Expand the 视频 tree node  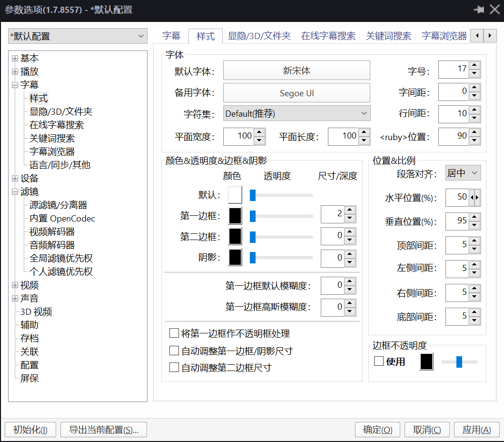15,285
